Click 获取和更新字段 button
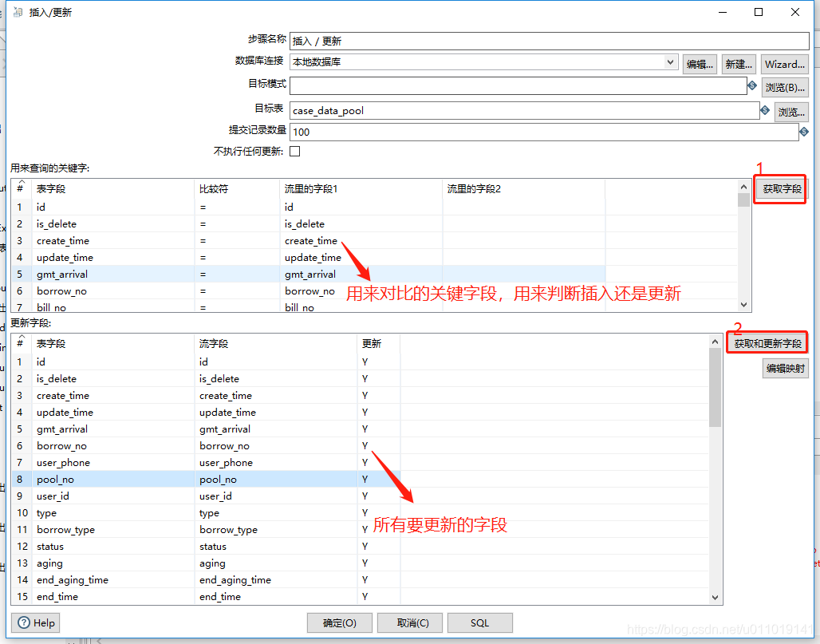 [x=767, y=343]
